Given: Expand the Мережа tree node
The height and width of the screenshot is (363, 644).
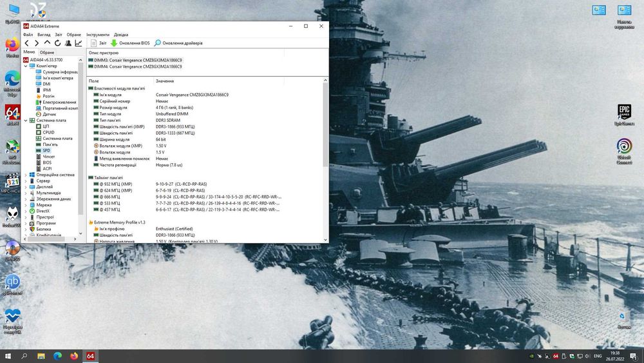Looking at the screenshot, I should click(26, 205).
